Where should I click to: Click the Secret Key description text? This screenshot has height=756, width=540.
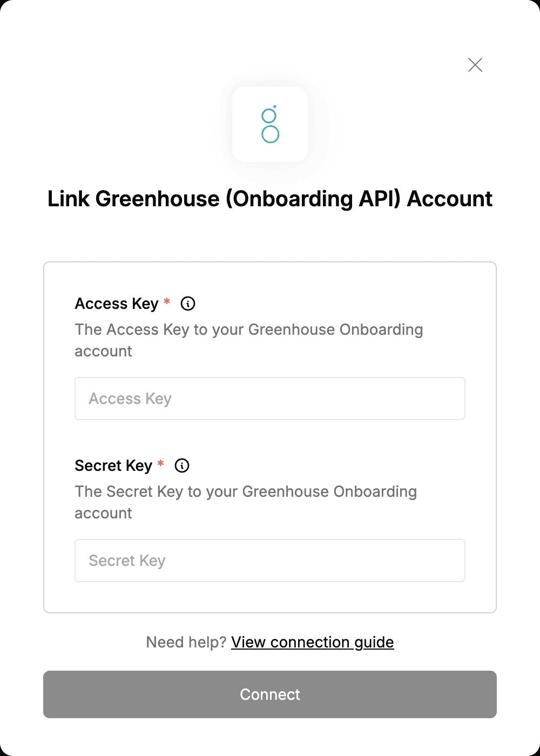(x=246, y=502)
